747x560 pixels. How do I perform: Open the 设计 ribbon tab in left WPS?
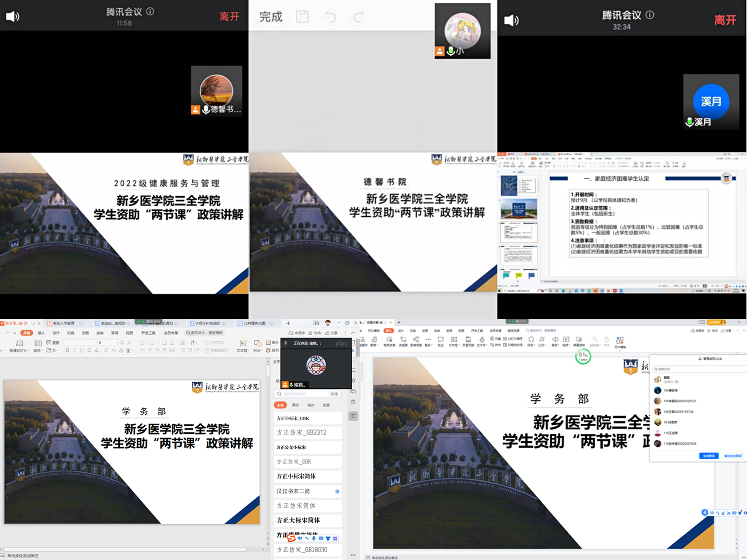tap(56, 333)
